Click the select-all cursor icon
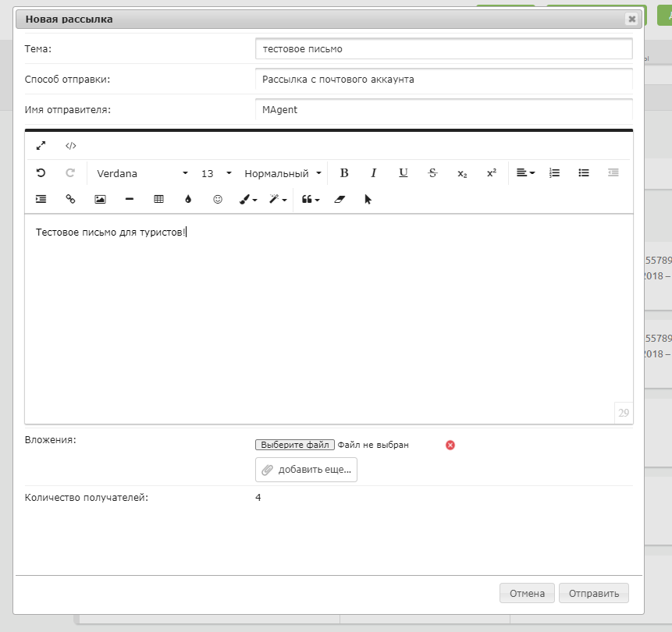 (368, 199)
